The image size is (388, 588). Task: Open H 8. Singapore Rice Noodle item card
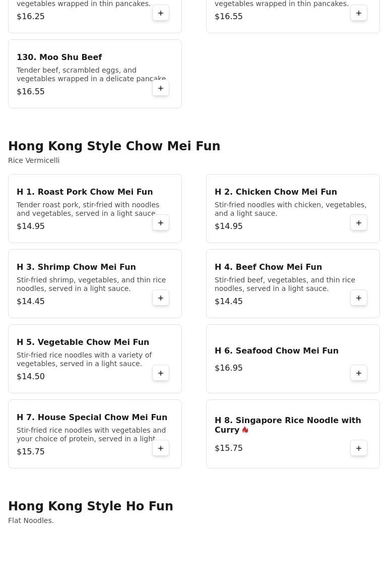coord(287,425)
